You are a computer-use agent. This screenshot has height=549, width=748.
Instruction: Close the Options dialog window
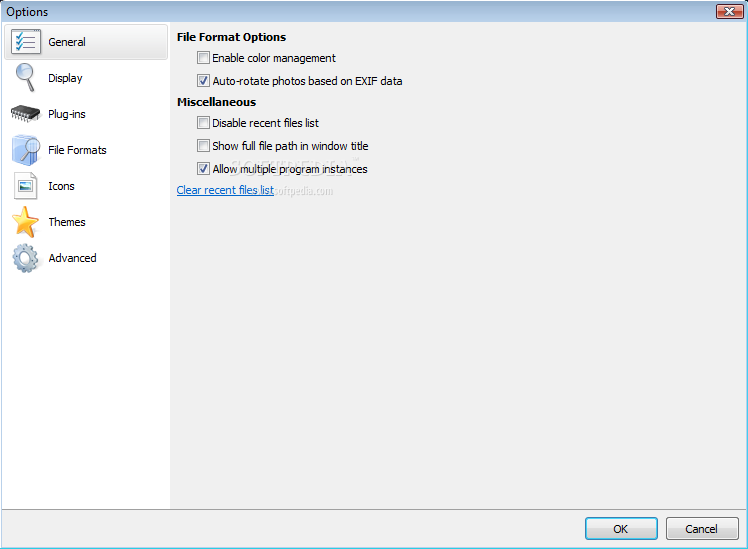(x=729, y=11)
